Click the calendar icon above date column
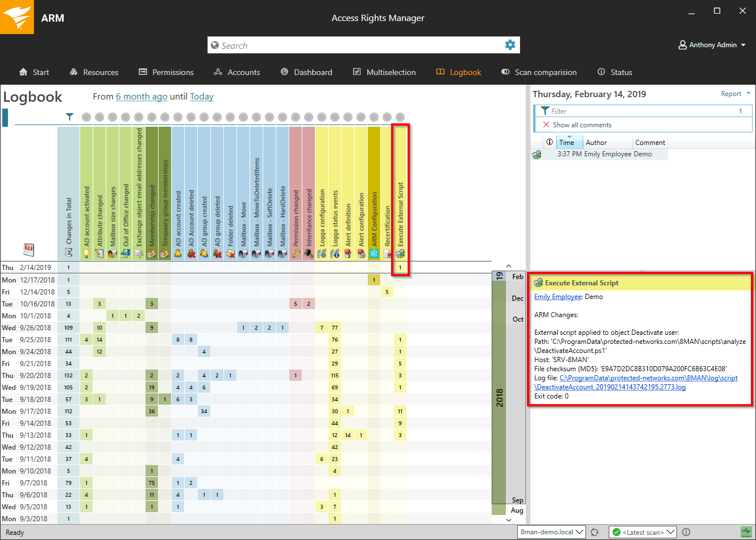The width and height of the screenshot is (756, 540). coord(28,249)
